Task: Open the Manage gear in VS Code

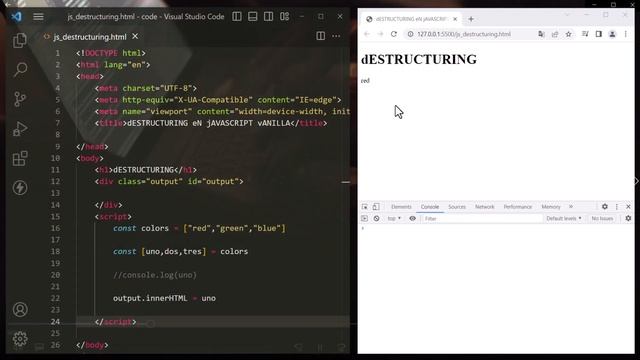Action: [20, 339]
